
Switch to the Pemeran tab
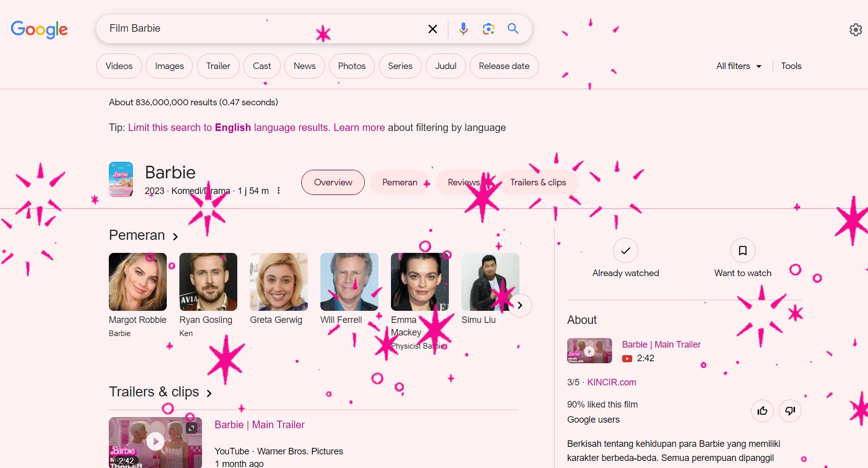coord(400,182)
